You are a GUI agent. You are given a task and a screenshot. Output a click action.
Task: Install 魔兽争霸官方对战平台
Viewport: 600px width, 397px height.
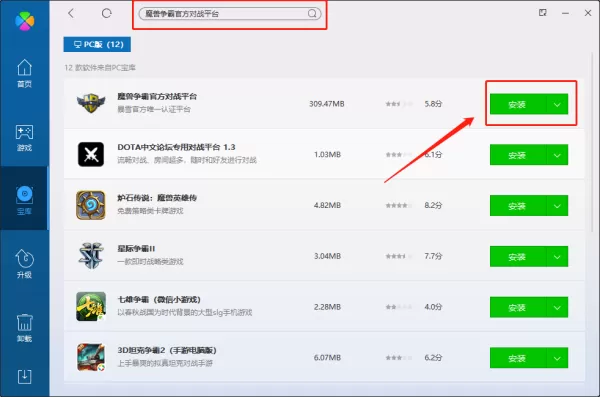(518, 104)
